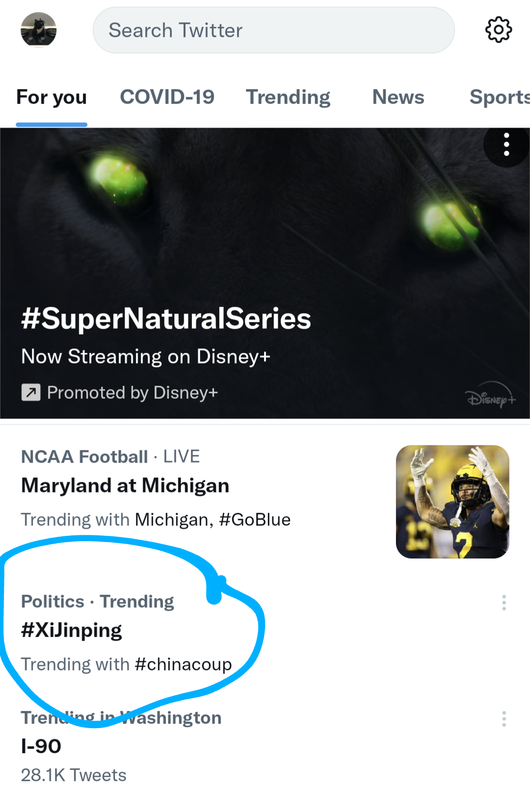Open the I-90 trending topic
530x812 pixels.
(41, 746)
